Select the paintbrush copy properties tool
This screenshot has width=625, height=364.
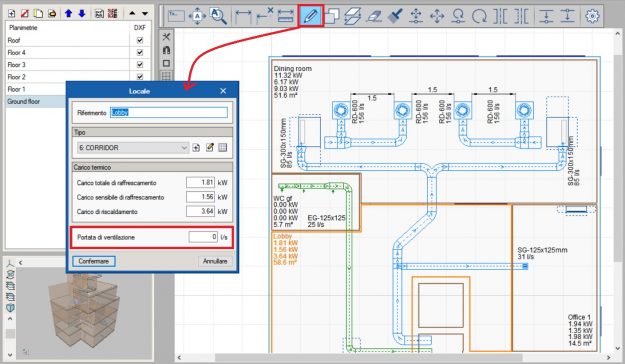point(395,16)
